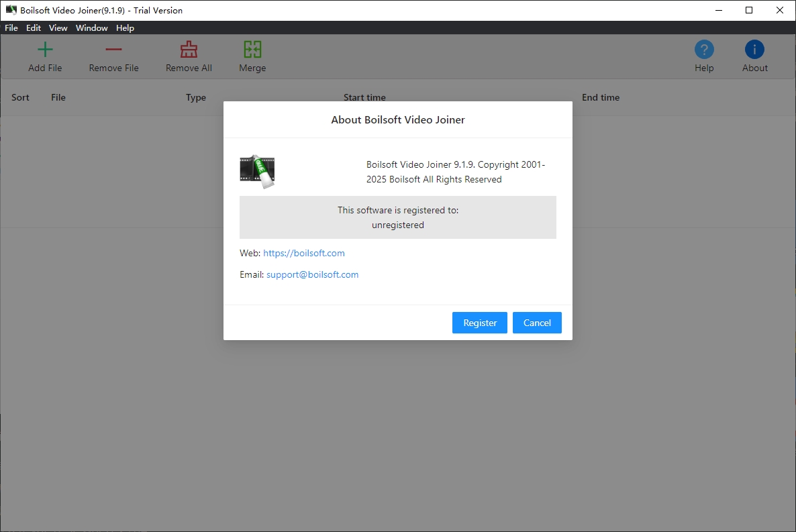The width and height of the screenshot is (796, 532).
Task: Open the Edit menu
Action: [x=34, y=28]
